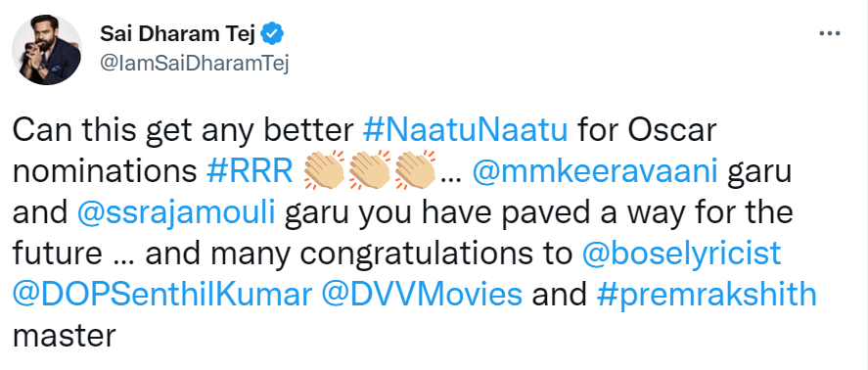Viewport: 868px width, 370px height.
Task: Visit the @ssrajamouli mention
Action: coord(176,212)
